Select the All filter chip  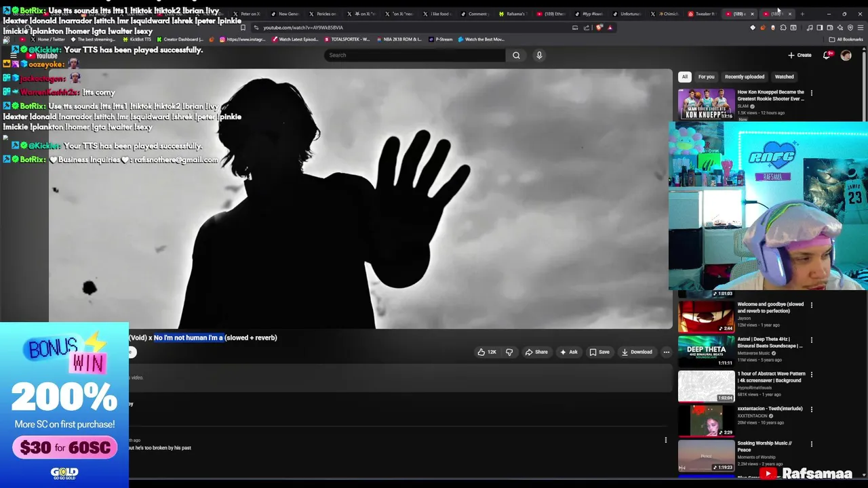point(685,77)
